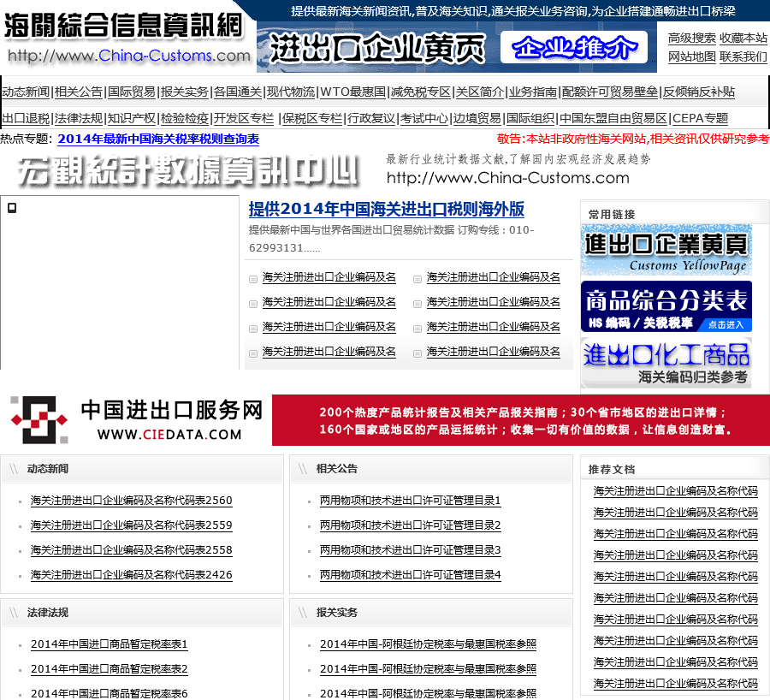Open 业务指南 navigation item

533,92
